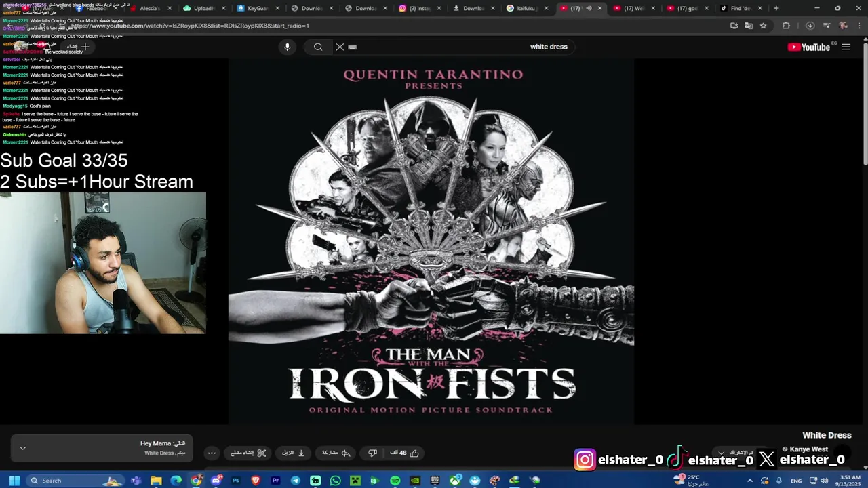868x488 pixels.
Task: Open Discord from the taskbar
Action: [x=216, y=481]
